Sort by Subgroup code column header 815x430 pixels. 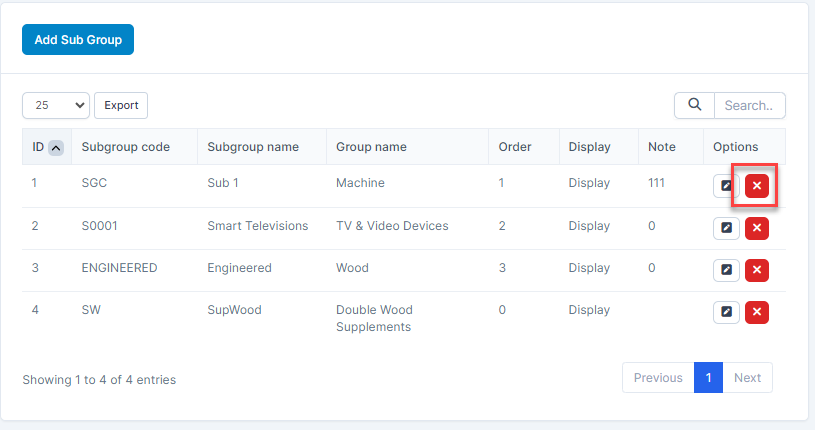pyautogui.click(x=126, y=147)
